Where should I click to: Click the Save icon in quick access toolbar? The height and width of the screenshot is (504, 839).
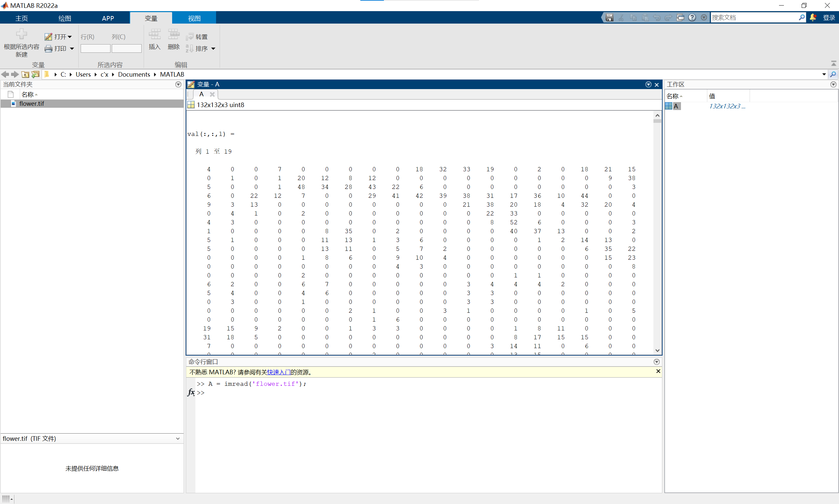(609, 18)
